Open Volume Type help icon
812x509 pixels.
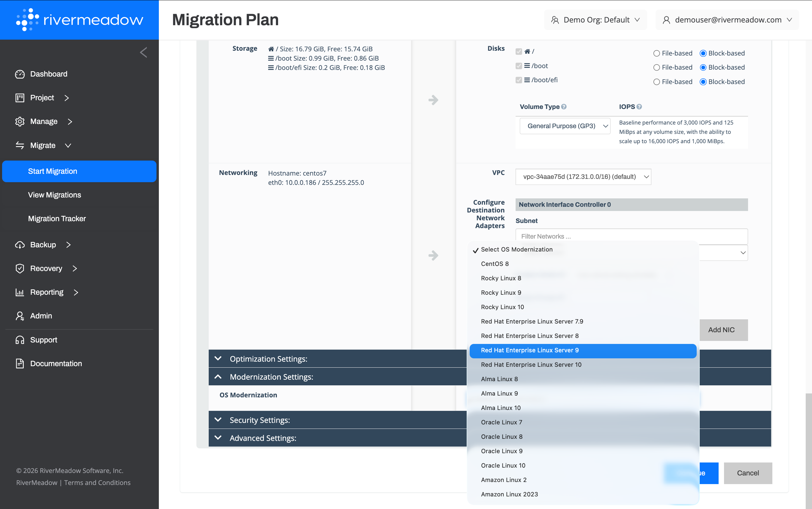point(564,107)
